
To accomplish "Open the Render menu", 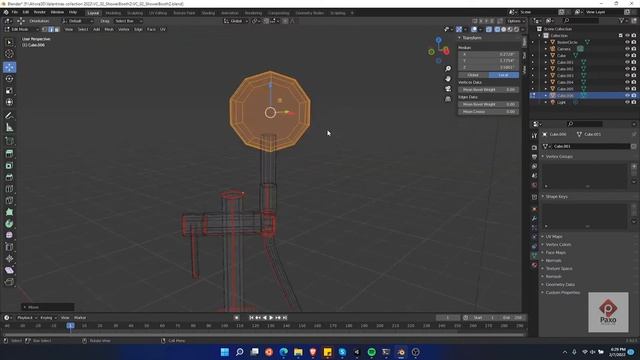I will coord(40,12).
